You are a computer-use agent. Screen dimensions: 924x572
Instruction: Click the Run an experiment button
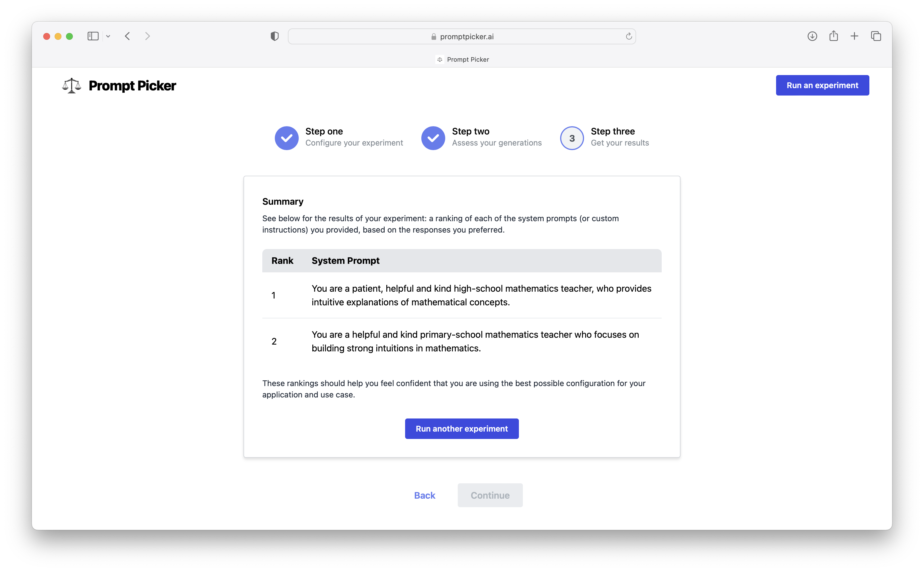coord(822,86)
